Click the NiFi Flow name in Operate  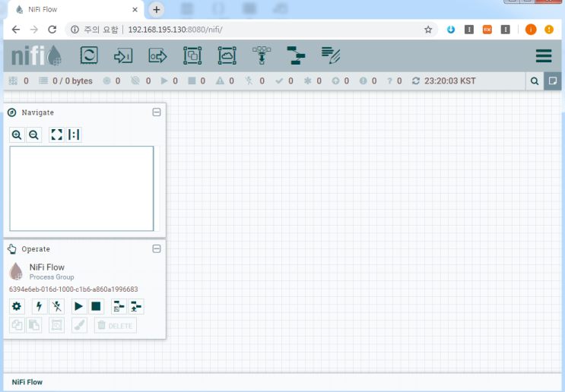click(47, 267)
